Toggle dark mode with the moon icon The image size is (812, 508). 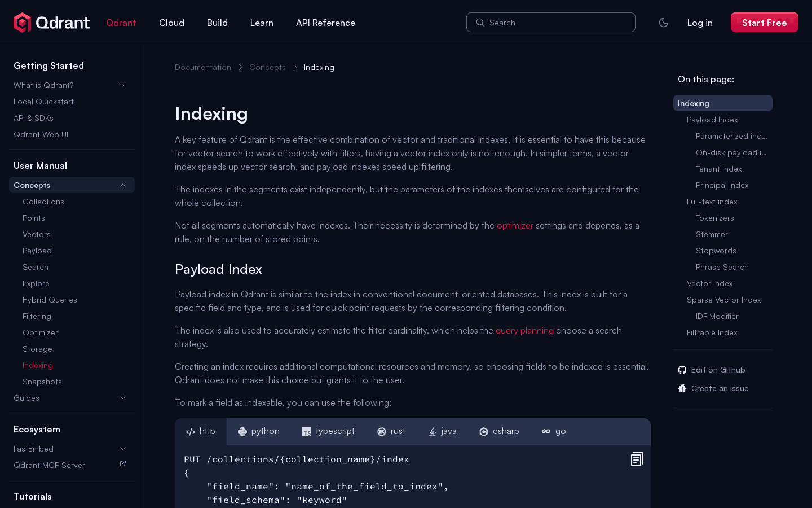tap(664, 23)
